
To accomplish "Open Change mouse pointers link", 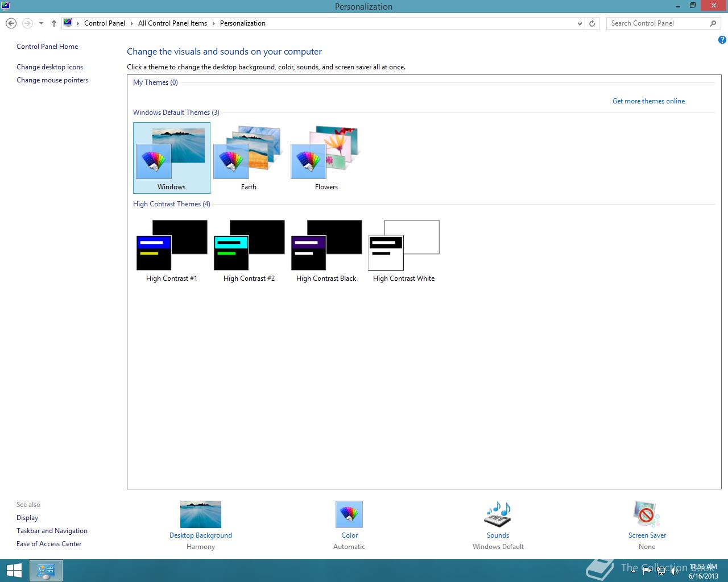I will tap(52, 80).
